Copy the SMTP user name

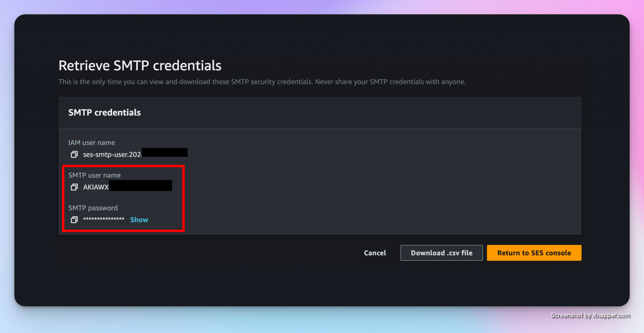tap(74, 187)
